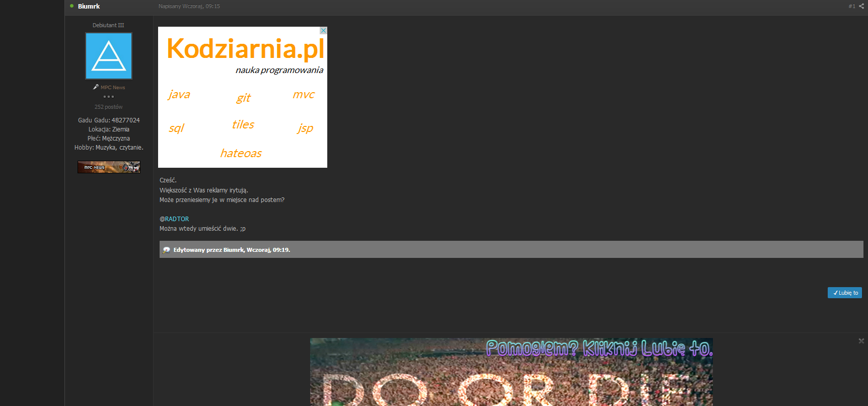Viewport: 868px width, 406px height.
Task: Click the tiles keyword in ad
Action: coord(243,124)
